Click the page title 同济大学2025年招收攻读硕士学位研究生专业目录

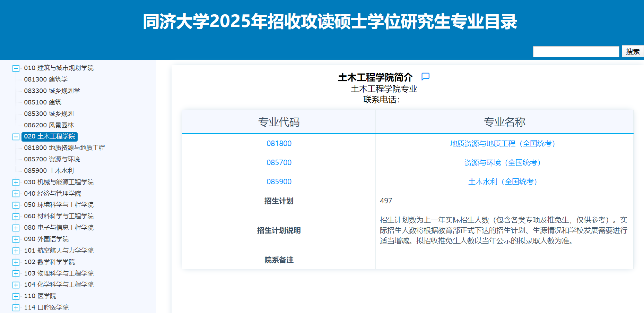tap(330, 22)
